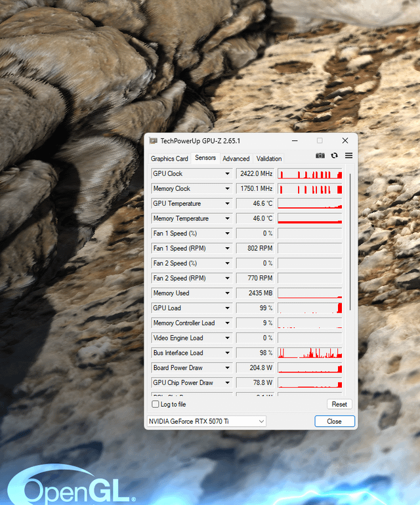Click the 46.6 °C temperature value
The width and height of the screenshot is (420, 505).
tap(255, 203)
